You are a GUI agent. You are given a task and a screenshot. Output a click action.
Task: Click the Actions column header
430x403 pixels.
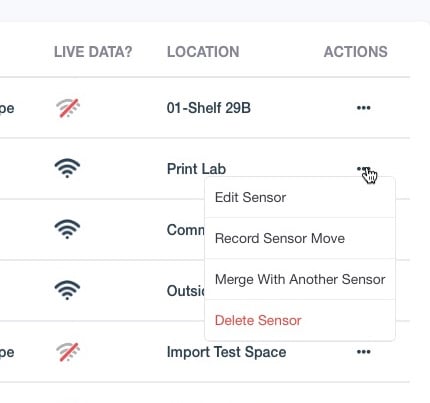click(356, 52)
